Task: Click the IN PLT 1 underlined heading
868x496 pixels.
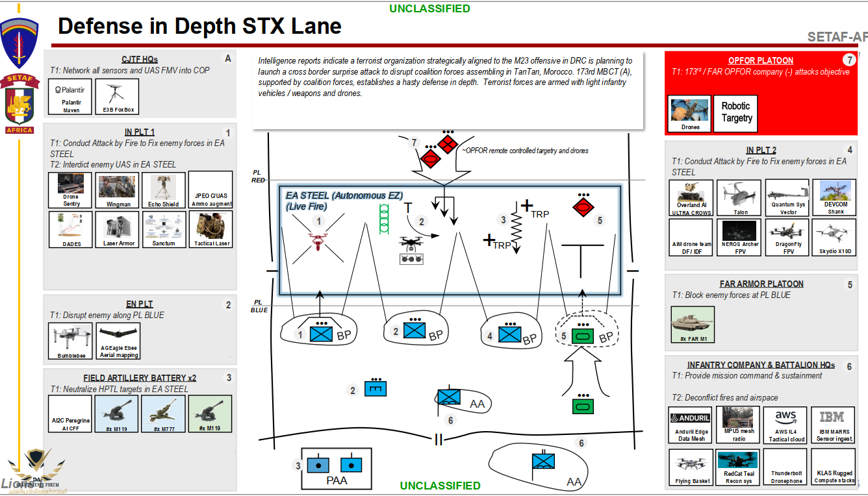Action: 139,132
